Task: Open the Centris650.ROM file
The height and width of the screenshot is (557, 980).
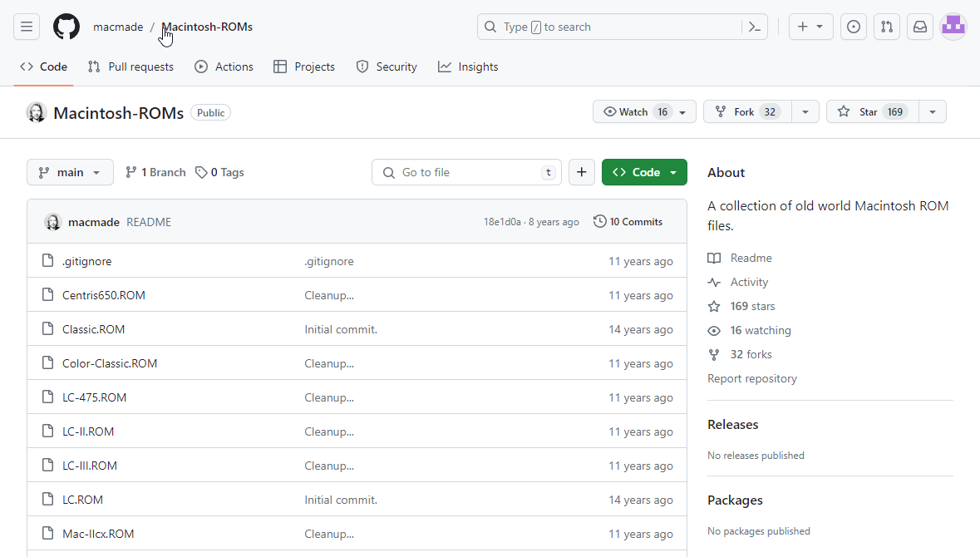Action: coord(104,295)
